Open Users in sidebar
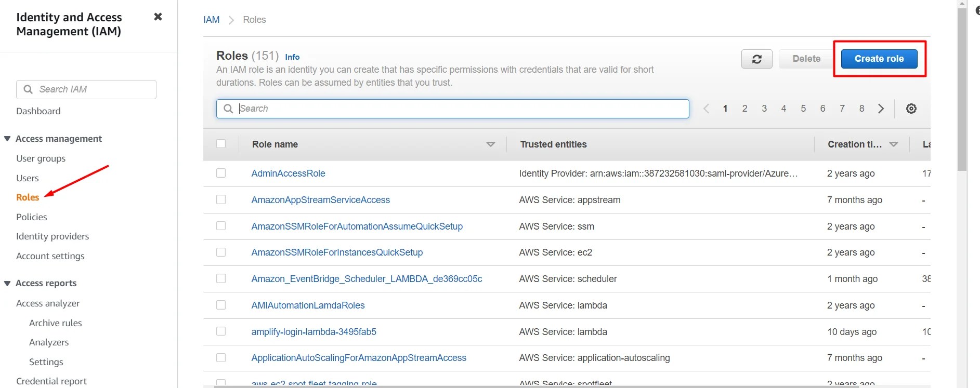 click(28, 178)
